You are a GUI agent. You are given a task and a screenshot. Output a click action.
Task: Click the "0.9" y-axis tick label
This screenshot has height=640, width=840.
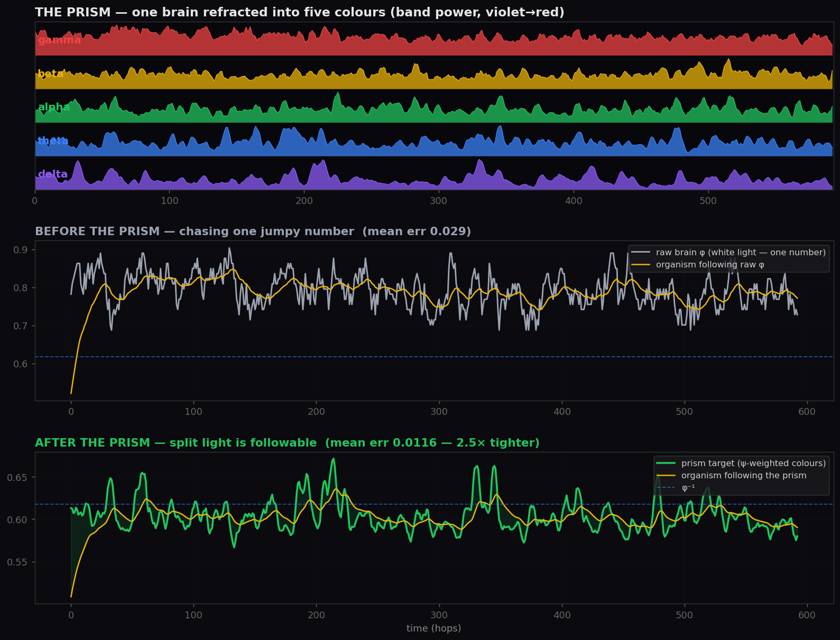point(21,249)
